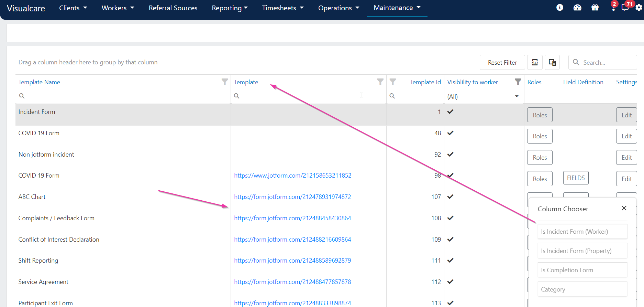Click Template Id filter search box
The image size is (644, 307).
(x=415, y=96)
